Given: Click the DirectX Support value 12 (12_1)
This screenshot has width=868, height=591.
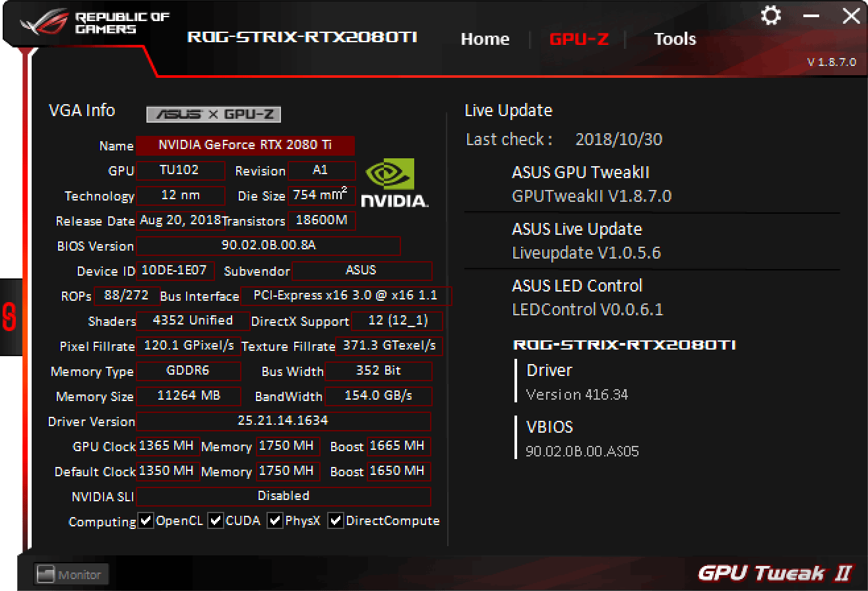Looking at the screenshot, I should 397,321.
